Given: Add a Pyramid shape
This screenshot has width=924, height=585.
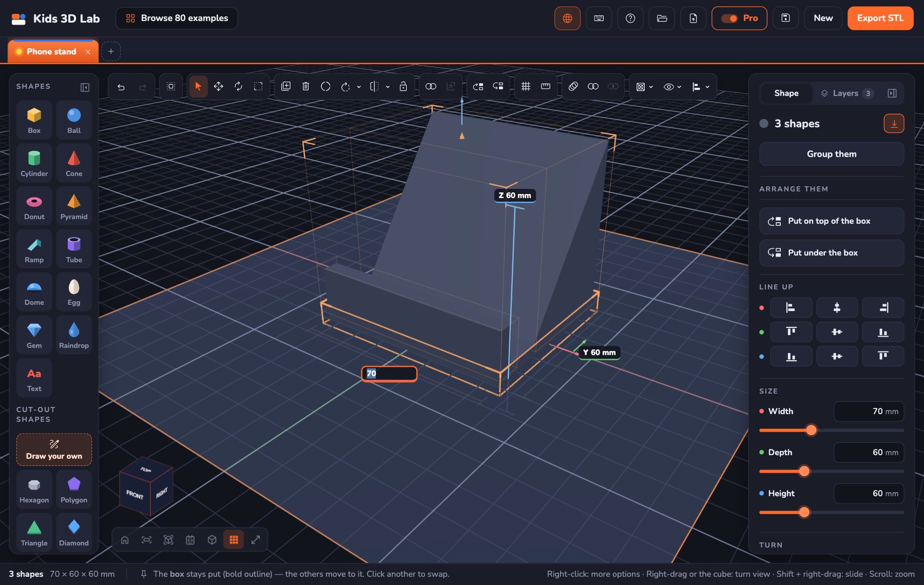Looking at the screenshot, I should (74, 206).
